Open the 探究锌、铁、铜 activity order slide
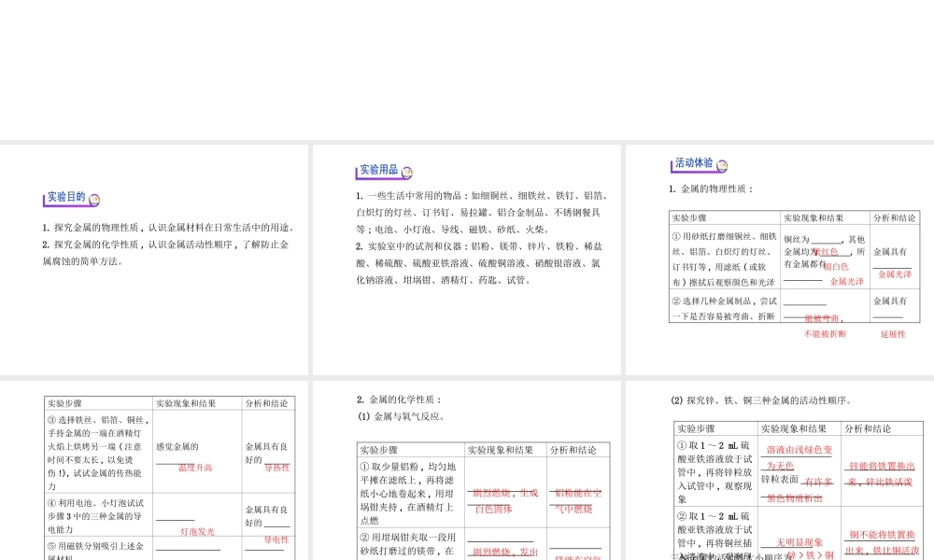The height and width of the screenshot is (560, 934). pos(780,470)
